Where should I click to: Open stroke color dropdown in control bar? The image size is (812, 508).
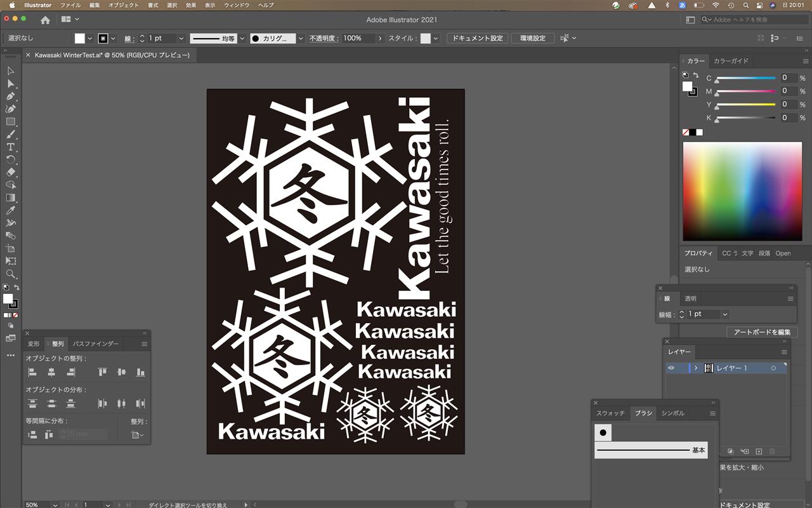point(114,39)
